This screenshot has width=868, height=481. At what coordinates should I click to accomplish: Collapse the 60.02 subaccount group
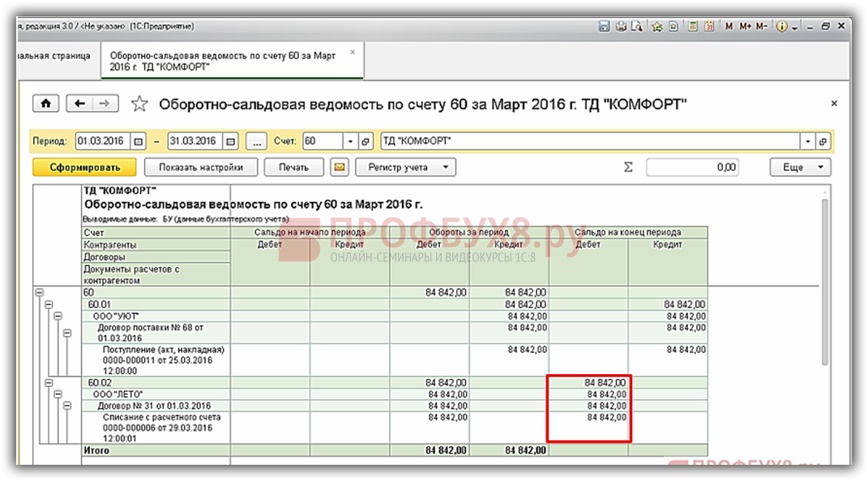coord(49,383)
